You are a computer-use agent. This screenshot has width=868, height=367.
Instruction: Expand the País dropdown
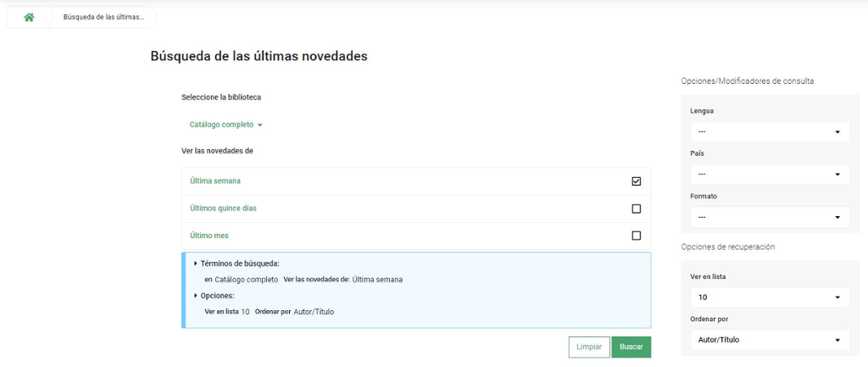click(769, 175)
